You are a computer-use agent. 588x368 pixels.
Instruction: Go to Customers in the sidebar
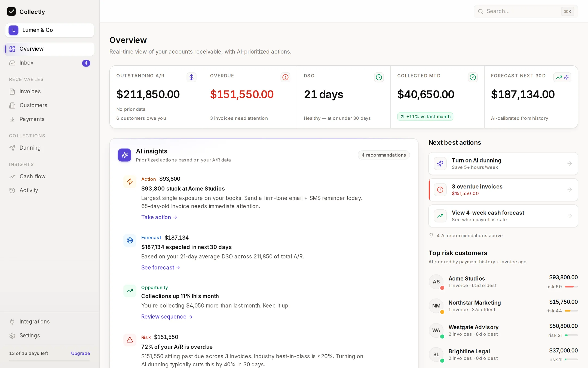pyautogui.click(x=50, y=105)
